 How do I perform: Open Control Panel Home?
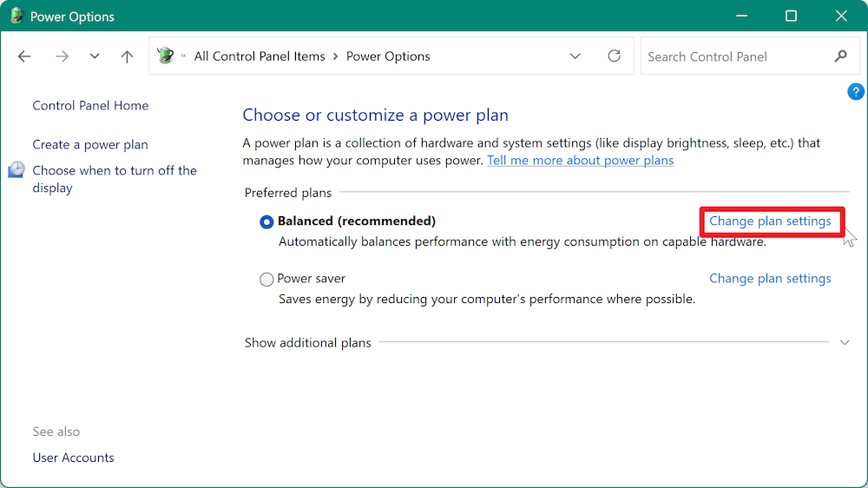tap(90, 105)
